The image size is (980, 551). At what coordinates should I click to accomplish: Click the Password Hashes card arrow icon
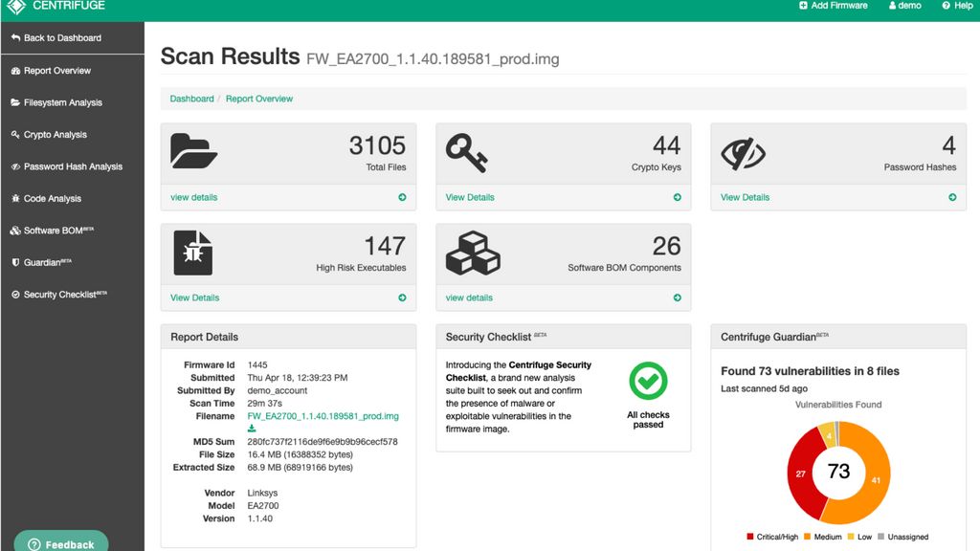[952, 197]
